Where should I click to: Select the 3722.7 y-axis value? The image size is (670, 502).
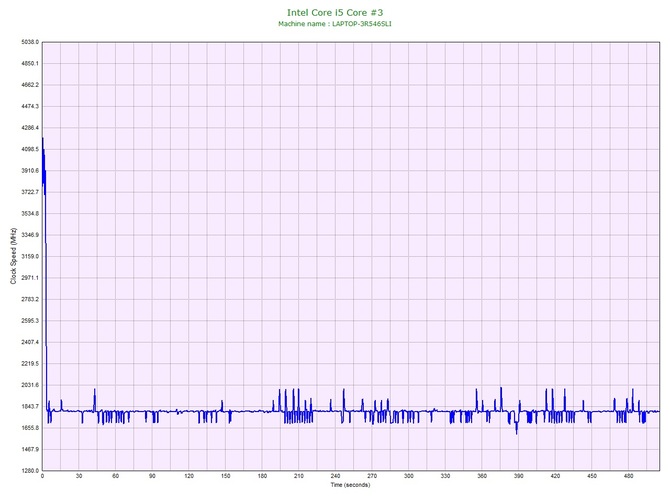[x=30, y=192]
